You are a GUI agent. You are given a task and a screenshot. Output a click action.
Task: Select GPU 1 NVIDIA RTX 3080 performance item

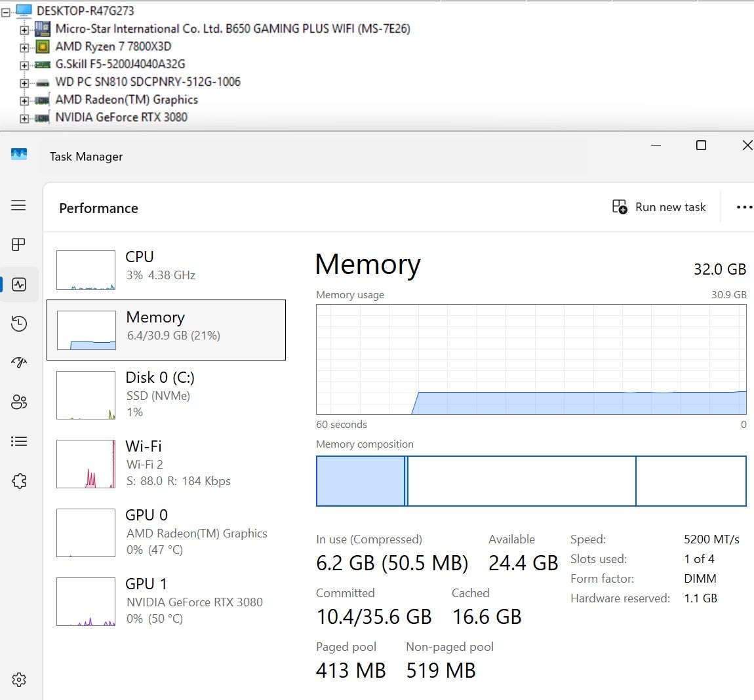pyautogui.click(x=167, y=601)
